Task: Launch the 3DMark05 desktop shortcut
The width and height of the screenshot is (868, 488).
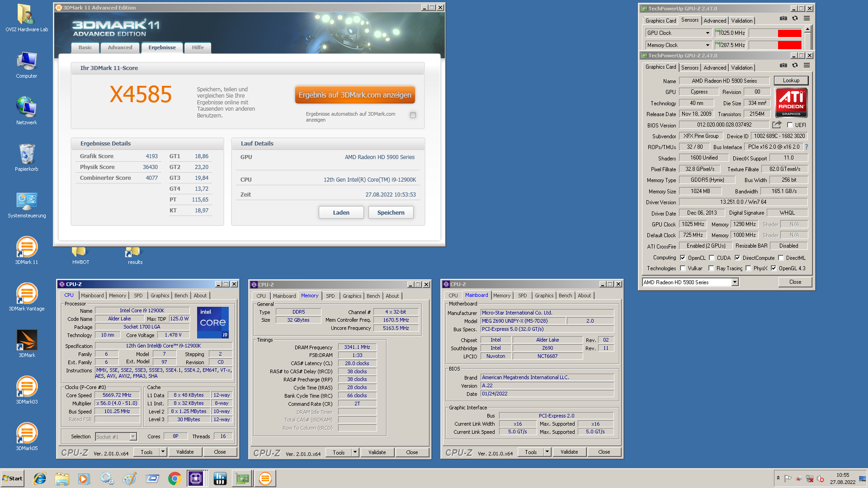Action: tap(27, 437)
